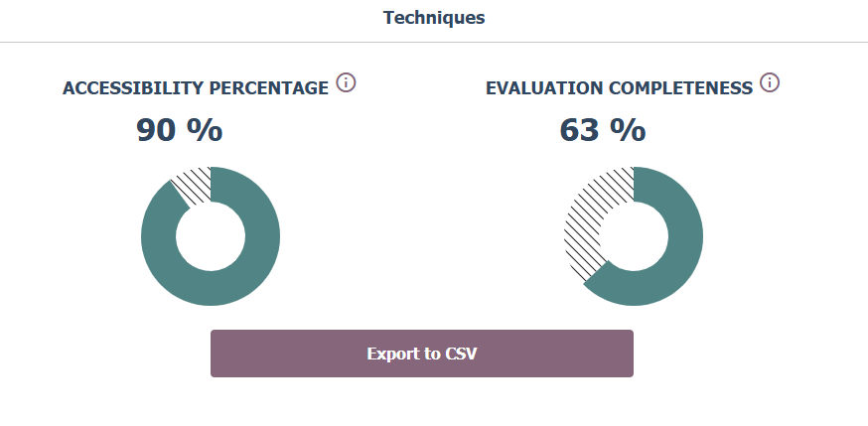The height and width of the screenshot is (426, 868).
Task: Select the Techniques heading
Action: [434, 18]
